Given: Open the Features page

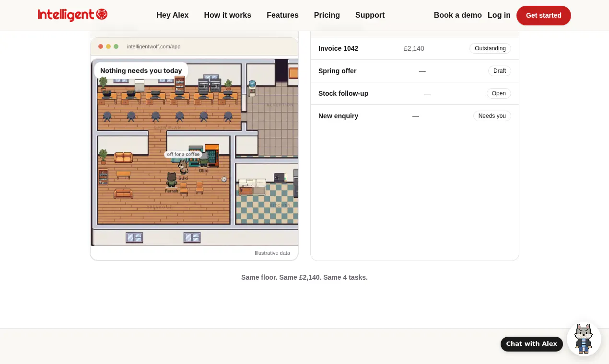Looking at the screenshot, I should 282,15.
